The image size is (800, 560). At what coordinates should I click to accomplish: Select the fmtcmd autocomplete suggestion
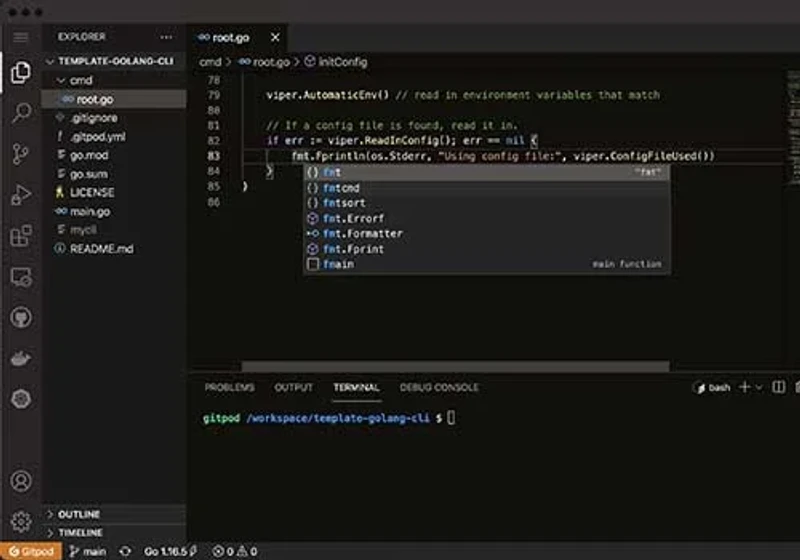pyautogui.click(x=487, y=188)
